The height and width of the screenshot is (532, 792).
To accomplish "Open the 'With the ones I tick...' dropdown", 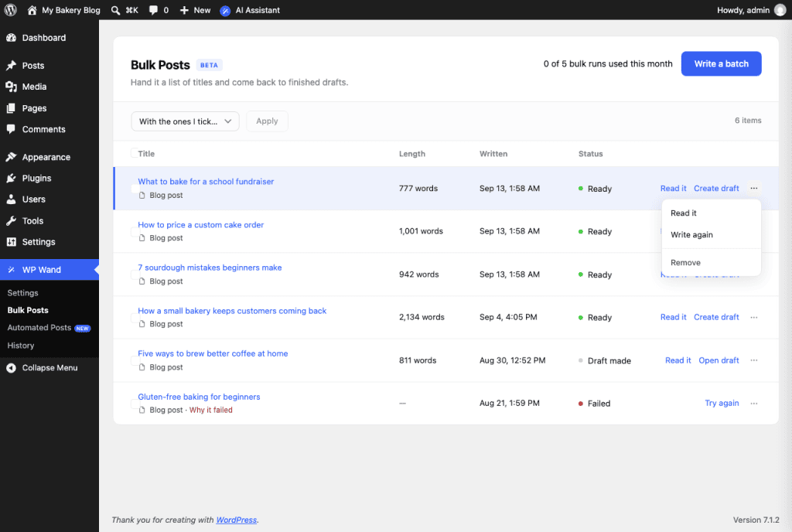I will [x=186, y=121].
